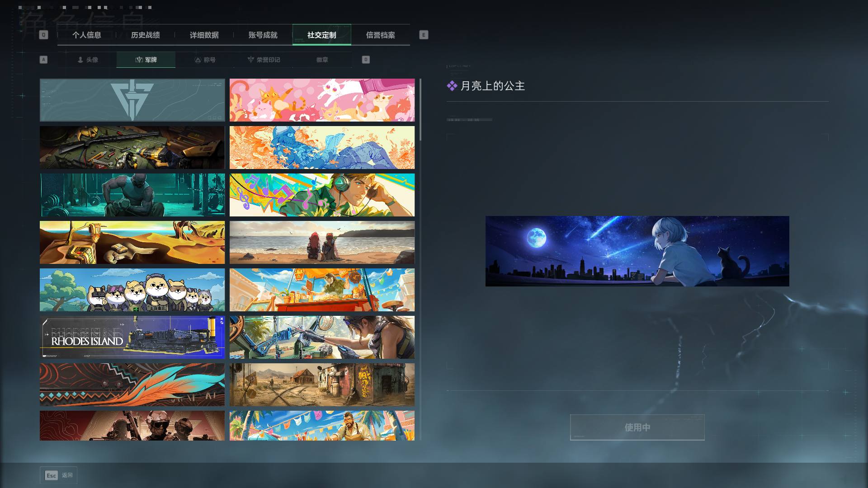The height and width of the screenshot is (488, 868).
Task: Go to the 账号成就 tab
Action: (x=263, y=35)
